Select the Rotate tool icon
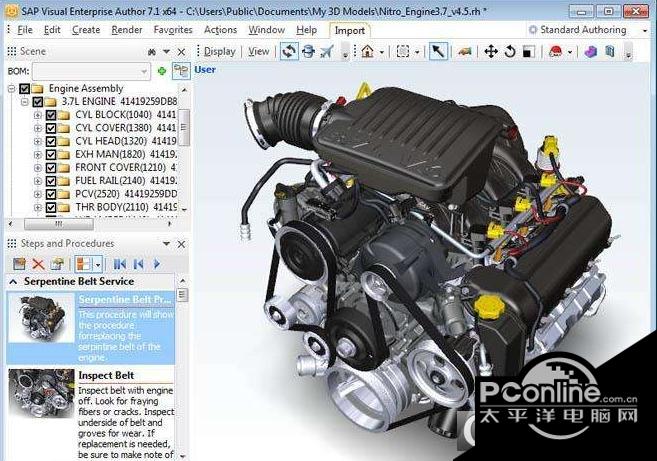The width and height of the screenshot is (657, 461). pyautogui.click(x=510, y=52)
